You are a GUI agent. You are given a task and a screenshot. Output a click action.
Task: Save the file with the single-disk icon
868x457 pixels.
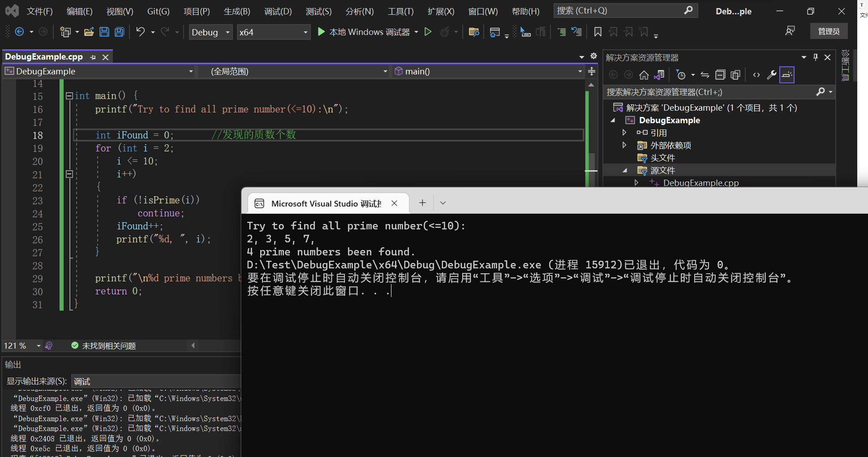(104, 32)
